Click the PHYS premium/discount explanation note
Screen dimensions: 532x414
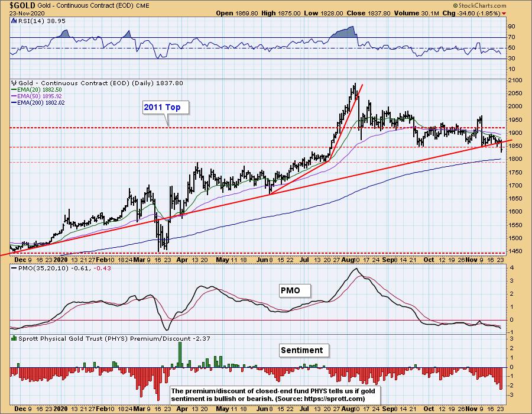click(x=274, y=394)
